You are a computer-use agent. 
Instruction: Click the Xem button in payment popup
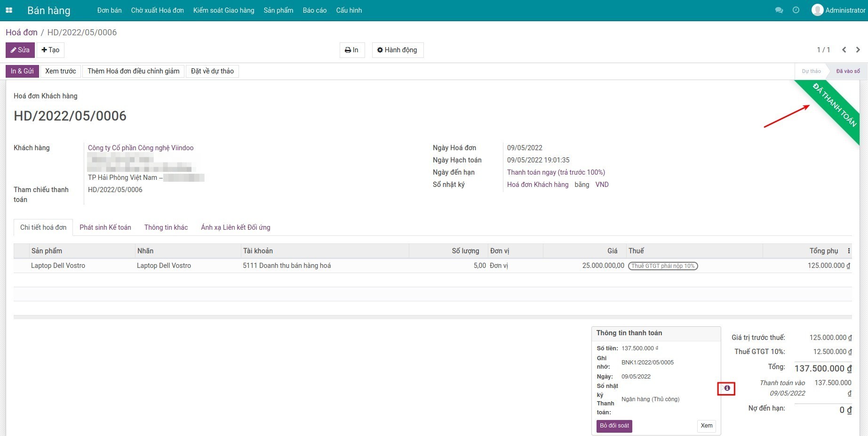[x=707, y=426]
